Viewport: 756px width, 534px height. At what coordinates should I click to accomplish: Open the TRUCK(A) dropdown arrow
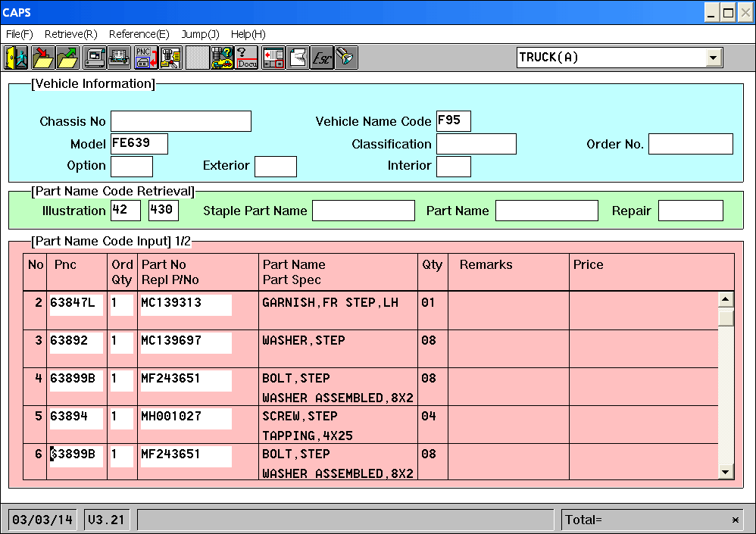point(713,58)
